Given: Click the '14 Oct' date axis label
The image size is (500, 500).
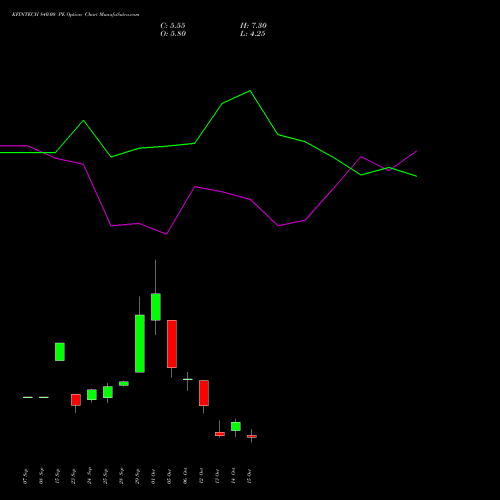Looking at the screenshot, I should (x=234, y=476).
